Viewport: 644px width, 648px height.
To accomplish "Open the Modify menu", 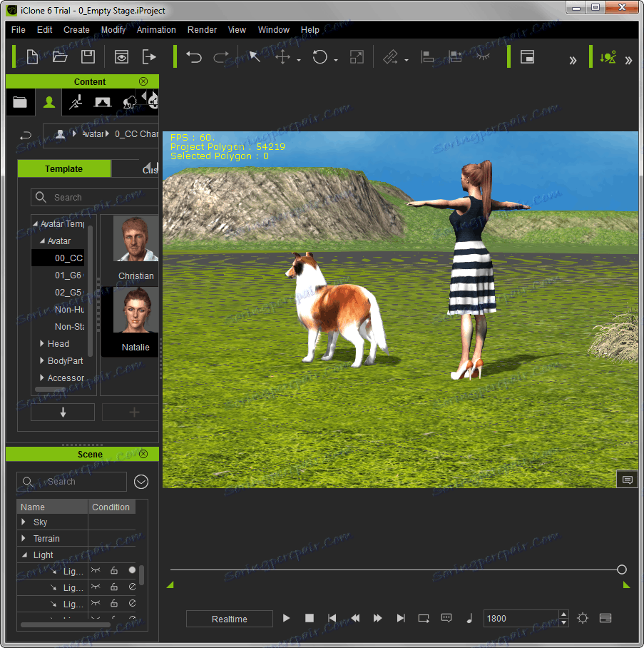I will (x=113, y=30).
